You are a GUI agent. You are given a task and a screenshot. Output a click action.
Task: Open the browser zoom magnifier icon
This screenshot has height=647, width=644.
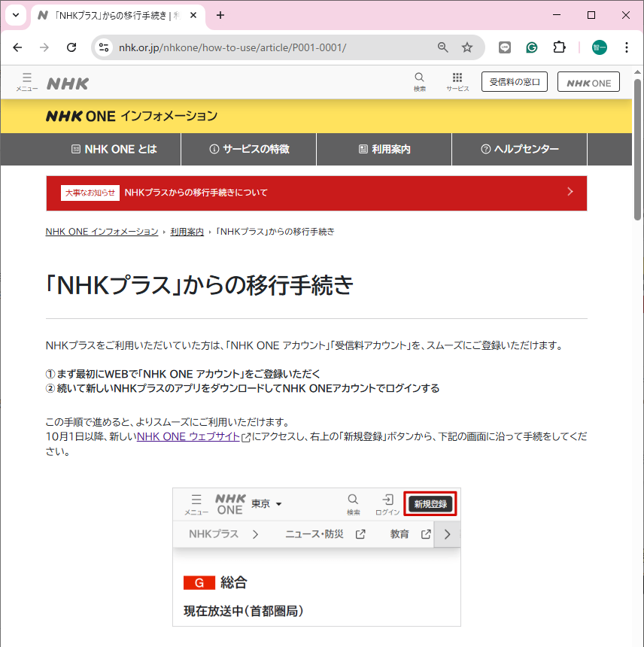(443, 47)
